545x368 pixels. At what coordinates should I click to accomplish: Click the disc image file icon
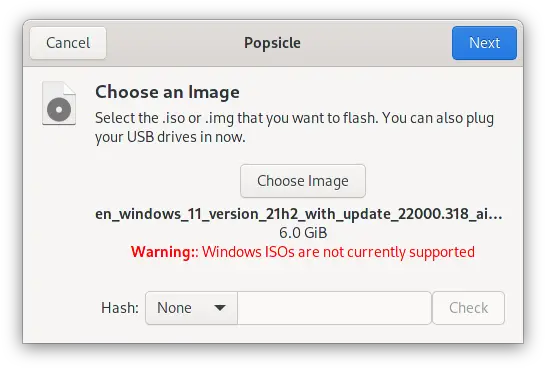(59, 103)
